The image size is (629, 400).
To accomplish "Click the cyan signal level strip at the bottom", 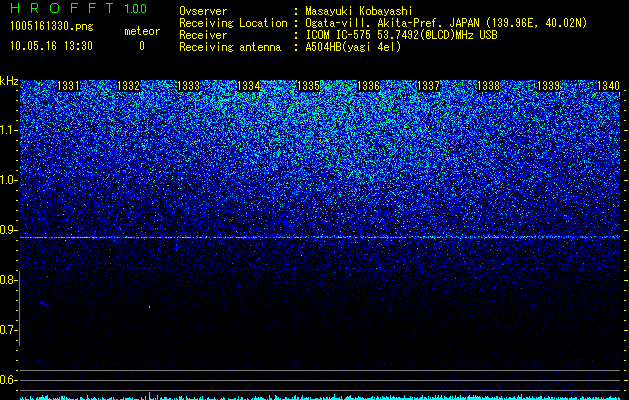I will [x=320, y=397].
